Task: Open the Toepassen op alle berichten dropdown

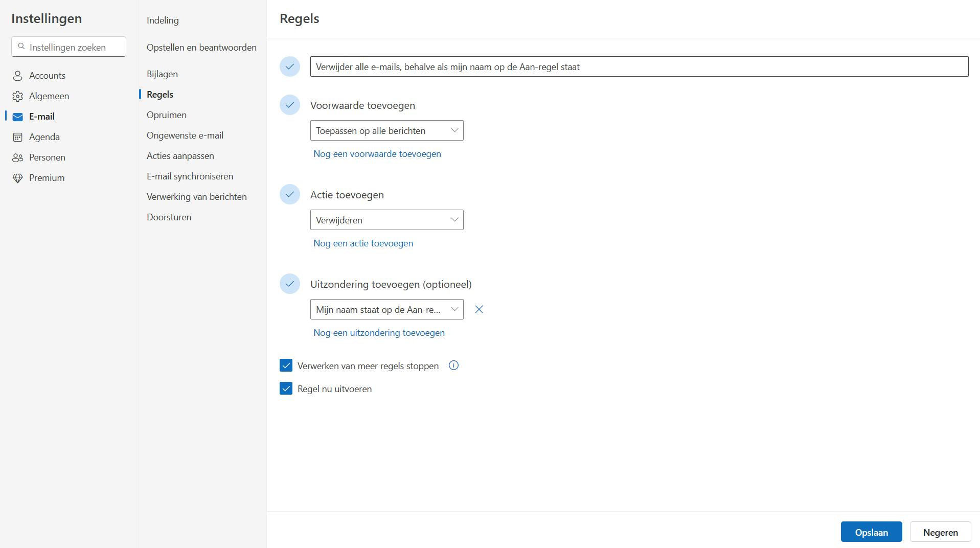Action: click(x=386, y=130)
